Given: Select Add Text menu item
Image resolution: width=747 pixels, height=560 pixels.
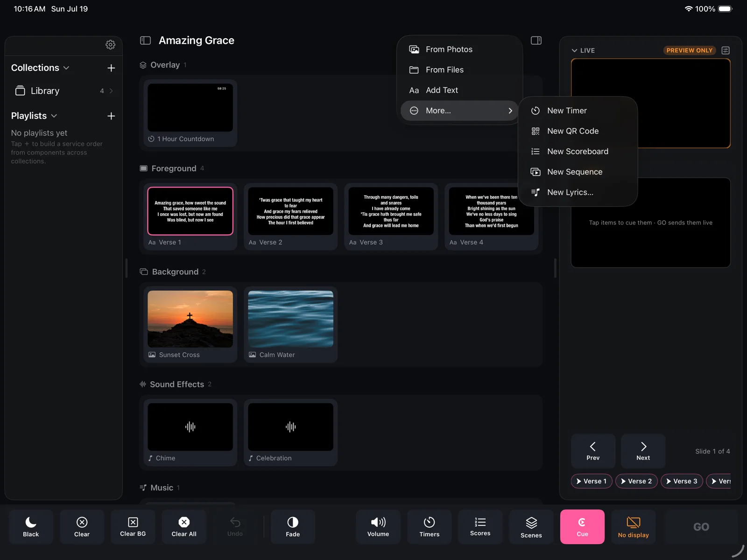Looking at the screenshot, I should click(460, 90).
